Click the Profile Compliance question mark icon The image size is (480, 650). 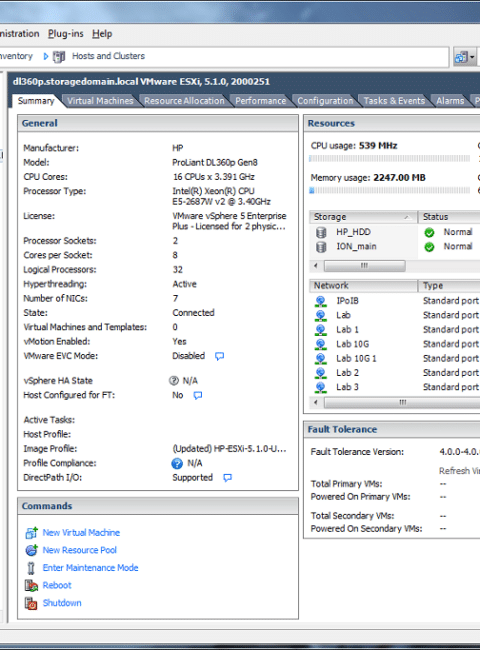coord(177,463)
